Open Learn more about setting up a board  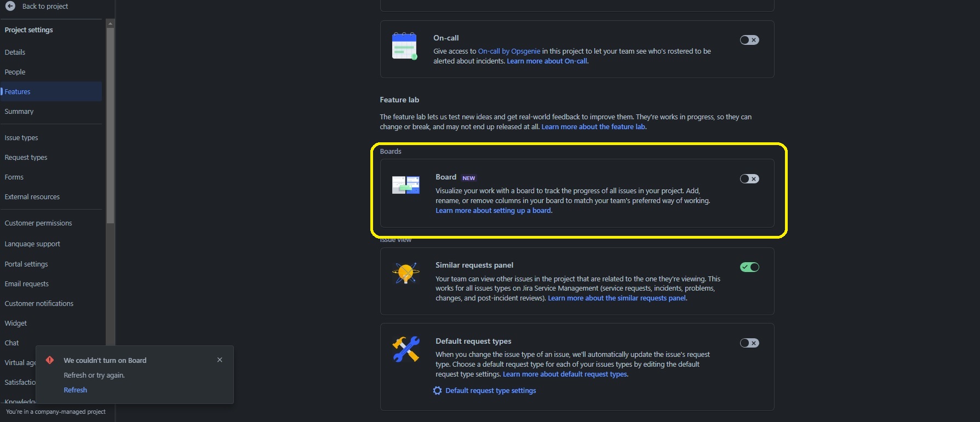493,211
